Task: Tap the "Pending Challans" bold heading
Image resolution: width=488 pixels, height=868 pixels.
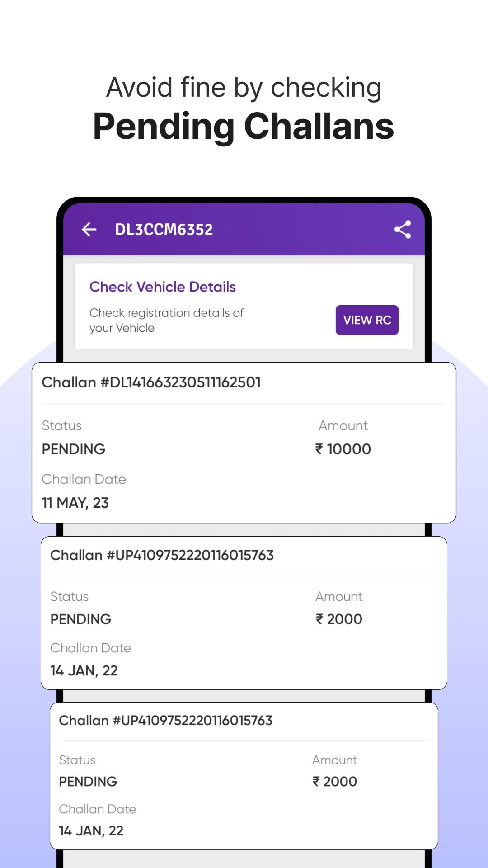Action: (244, 126)
